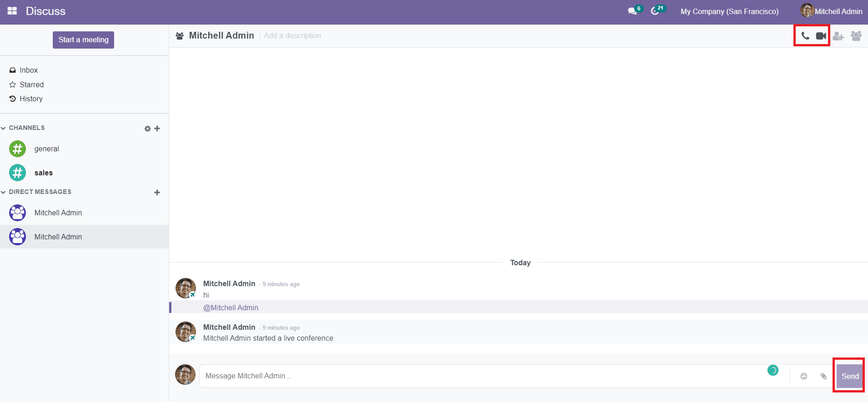This screenshot has width=868, height=402.
Task: Open My Company (San Francisco) switcher
Action: pos(729,11)
